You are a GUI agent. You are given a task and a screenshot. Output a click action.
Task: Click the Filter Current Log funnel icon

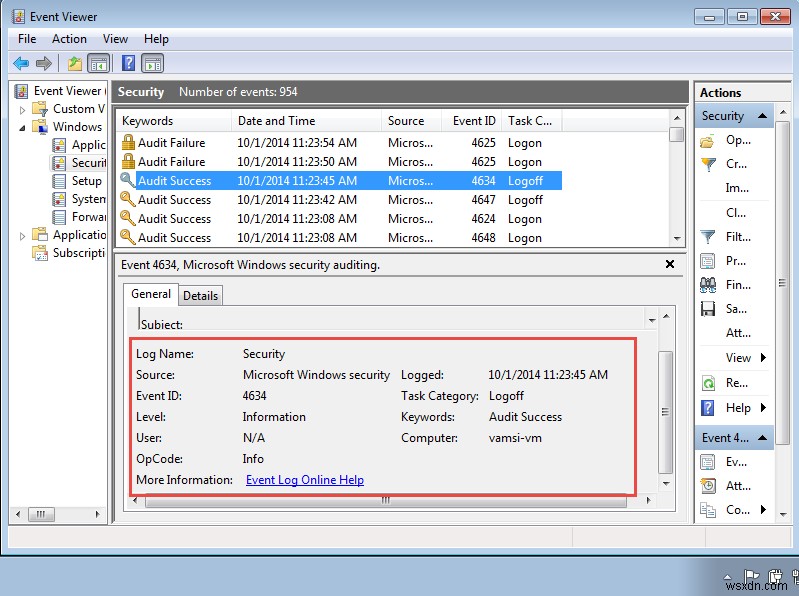(708, 237)
